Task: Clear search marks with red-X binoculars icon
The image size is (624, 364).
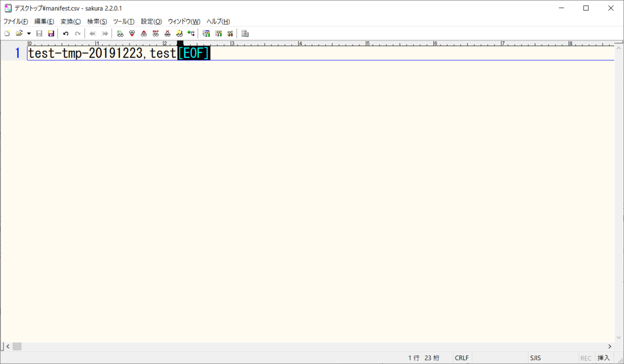Action: click(x=167, y=33)
